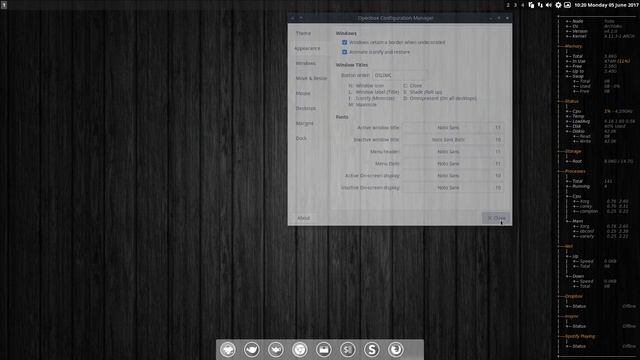640x360 pixels.
Task: Launch Firefox from the dock
Action: (396, 350)
